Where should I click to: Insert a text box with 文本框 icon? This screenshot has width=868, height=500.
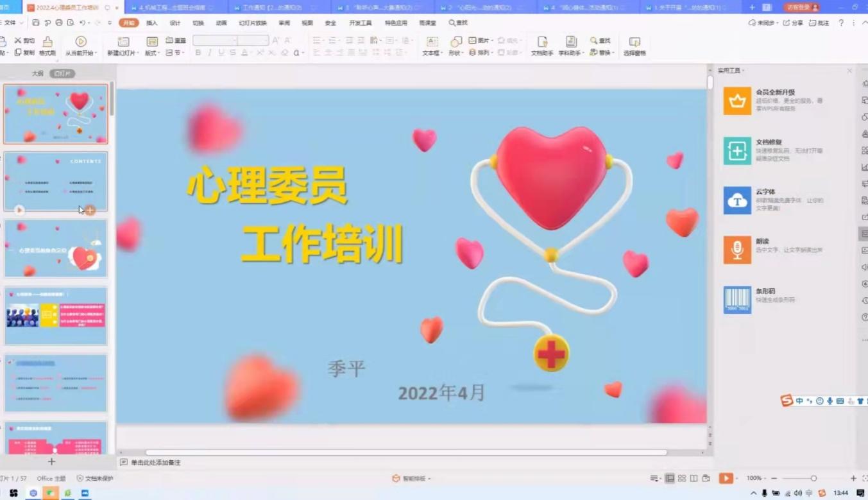coord(432,42)
